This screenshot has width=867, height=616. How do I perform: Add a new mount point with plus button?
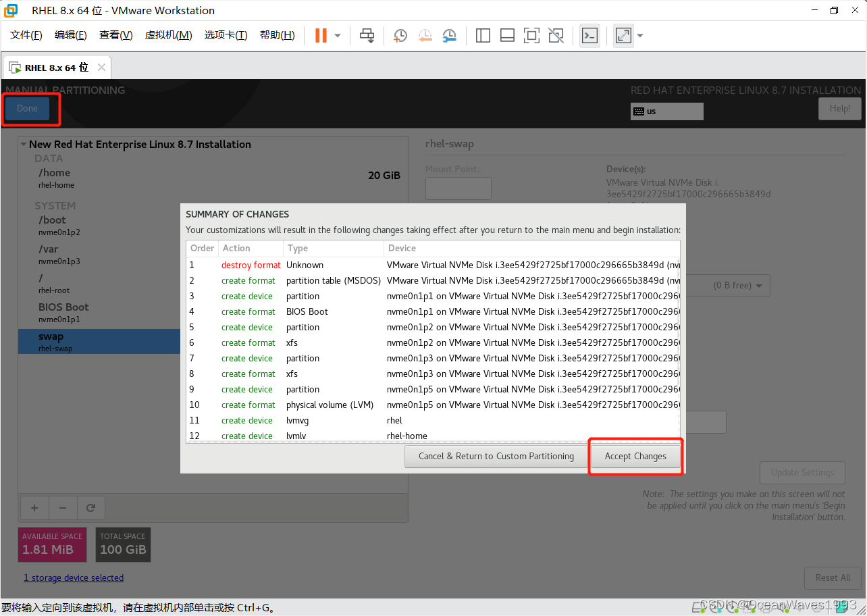[34, 508]
